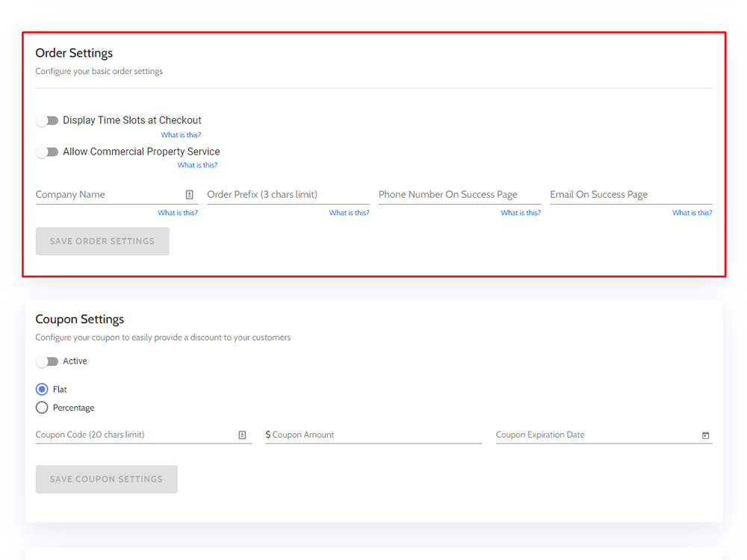Toggle Display Time Slots at Checkout switch
Image resolution: width=747 pixels, height=560 pixels.
(x=47, y=120)
